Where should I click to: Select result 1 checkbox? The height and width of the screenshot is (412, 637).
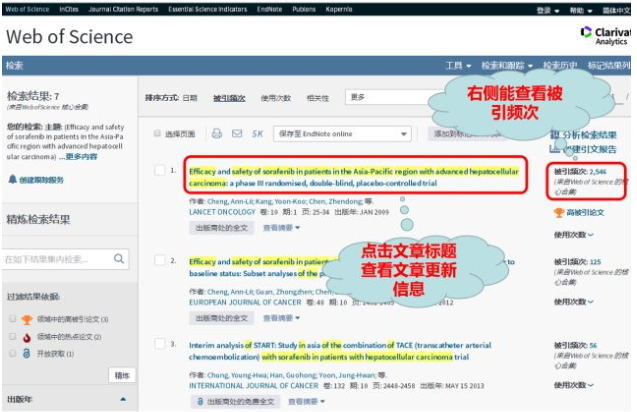(x=160, y=170)
